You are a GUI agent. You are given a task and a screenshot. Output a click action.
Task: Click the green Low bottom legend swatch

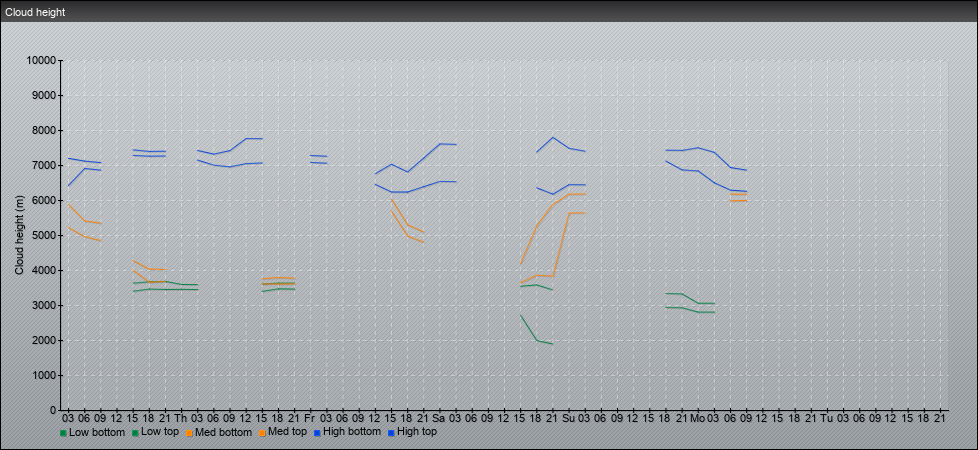click(63, 433)
